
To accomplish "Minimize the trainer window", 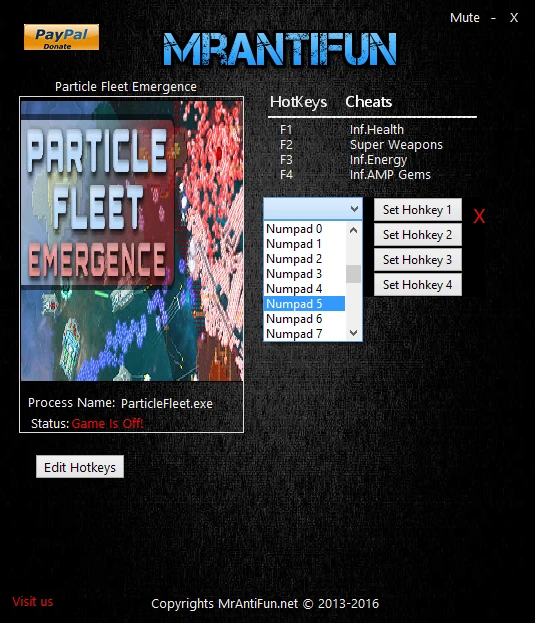I will tap(493, 18).
